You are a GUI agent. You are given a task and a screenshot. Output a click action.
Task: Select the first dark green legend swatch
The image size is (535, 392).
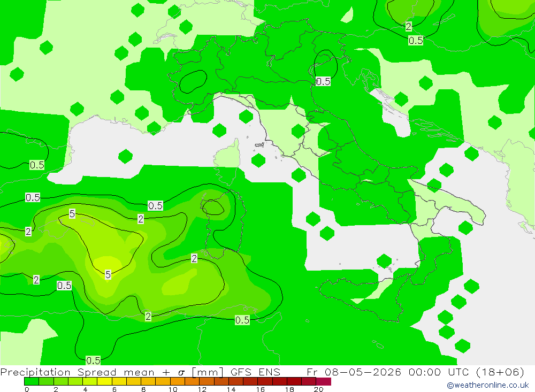click(x=32, y=381)
